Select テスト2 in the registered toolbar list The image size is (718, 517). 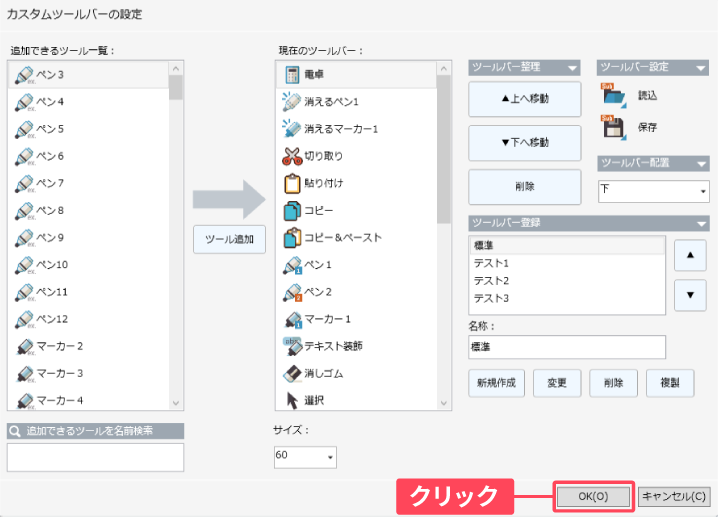pyautogui.click(x=567, y=281)
